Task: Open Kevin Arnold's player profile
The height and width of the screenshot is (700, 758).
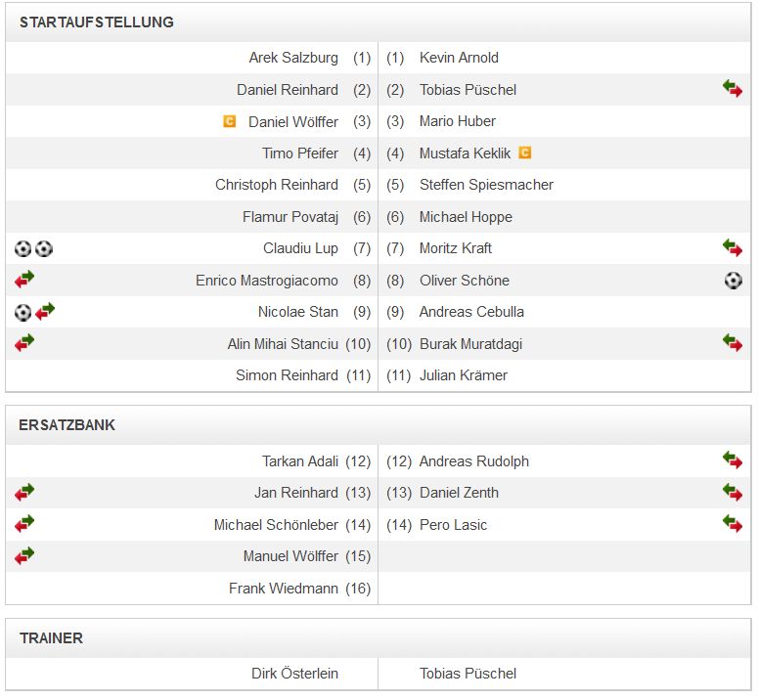Action: [x=459, y=58]
